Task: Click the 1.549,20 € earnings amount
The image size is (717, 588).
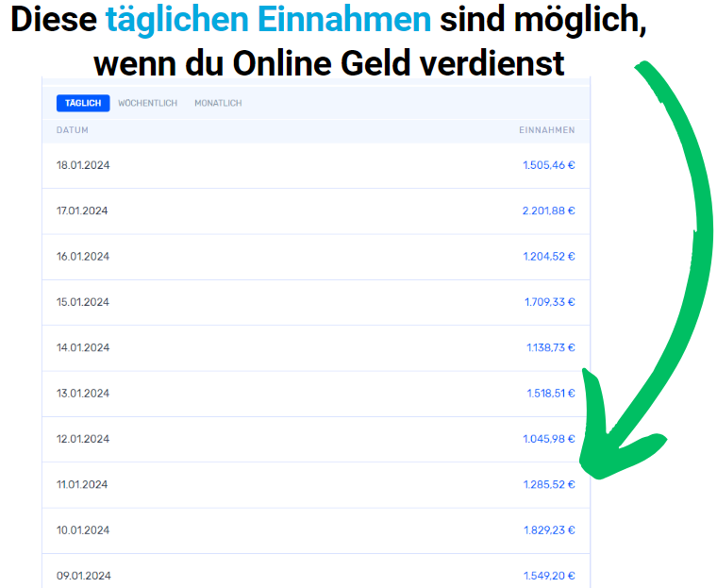Action: click(x=549, y=576)
